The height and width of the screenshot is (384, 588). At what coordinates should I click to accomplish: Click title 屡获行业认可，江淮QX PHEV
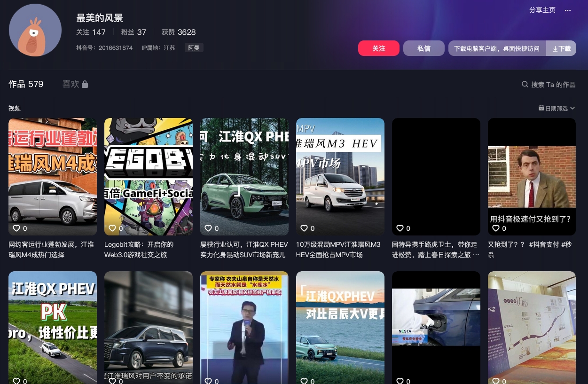244,250
